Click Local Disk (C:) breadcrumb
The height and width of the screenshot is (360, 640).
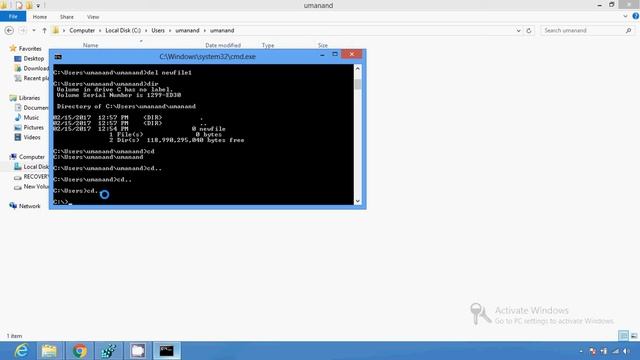[123, 31]
